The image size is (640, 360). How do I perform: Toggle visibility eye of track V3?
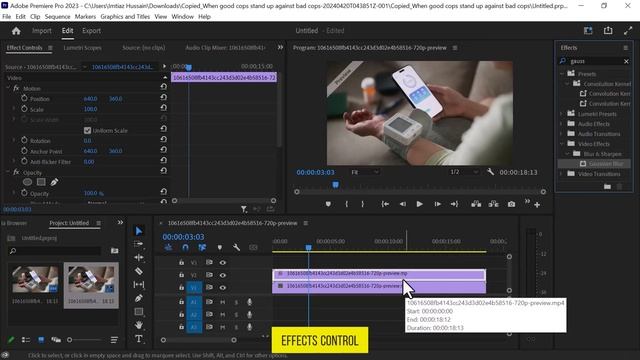pos(222,262)
